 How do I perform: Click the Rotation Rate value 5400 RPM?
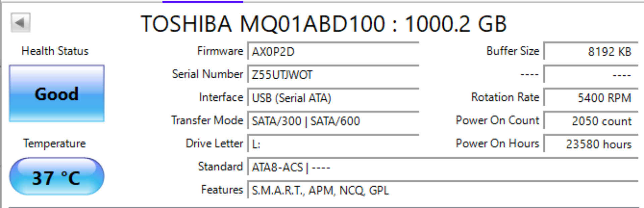coord(591,98)
